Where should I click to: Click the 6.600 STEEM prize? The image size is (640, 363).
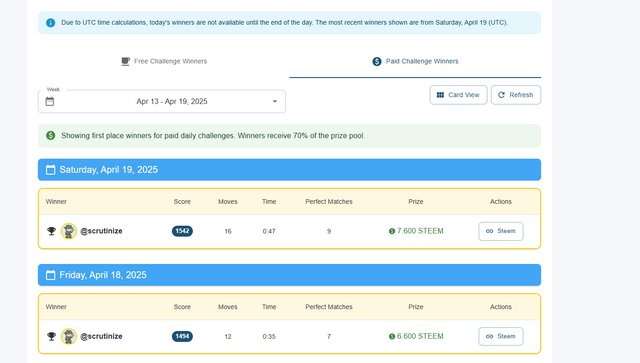[x=416, y=336]
